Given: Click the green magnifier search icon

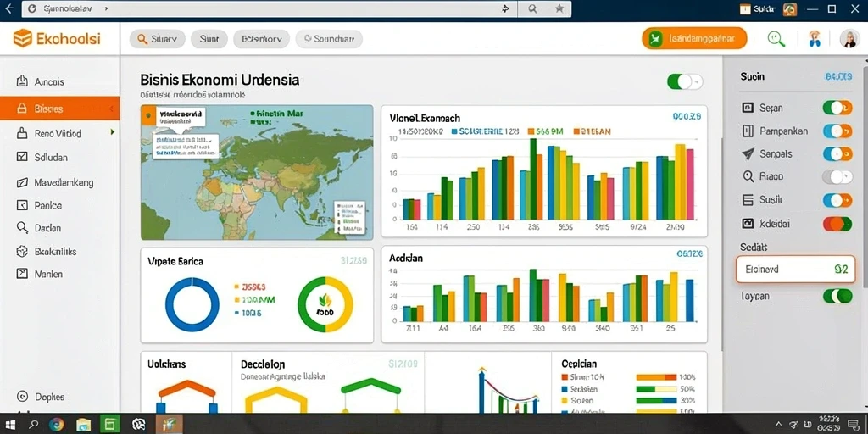Looking at the screenshot, I should (776, 39).
